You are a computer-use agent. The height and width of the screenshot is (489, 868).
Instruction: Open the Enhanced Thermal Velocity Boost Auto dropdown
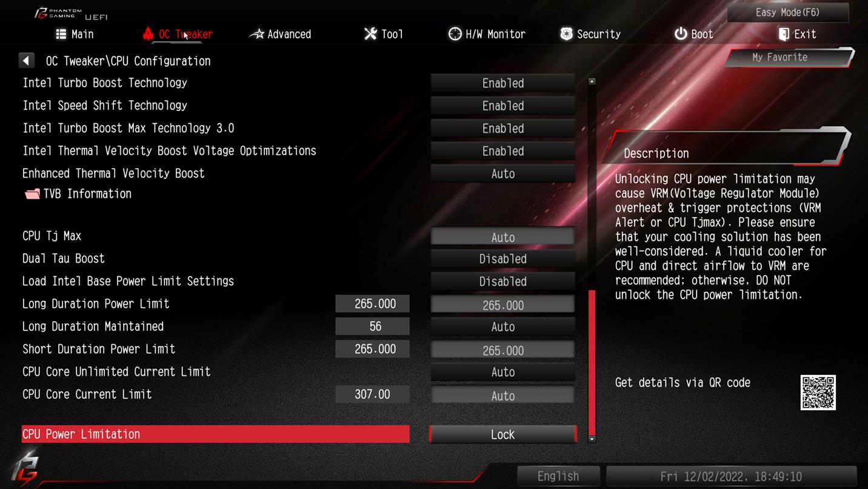[x=502, y=174]
